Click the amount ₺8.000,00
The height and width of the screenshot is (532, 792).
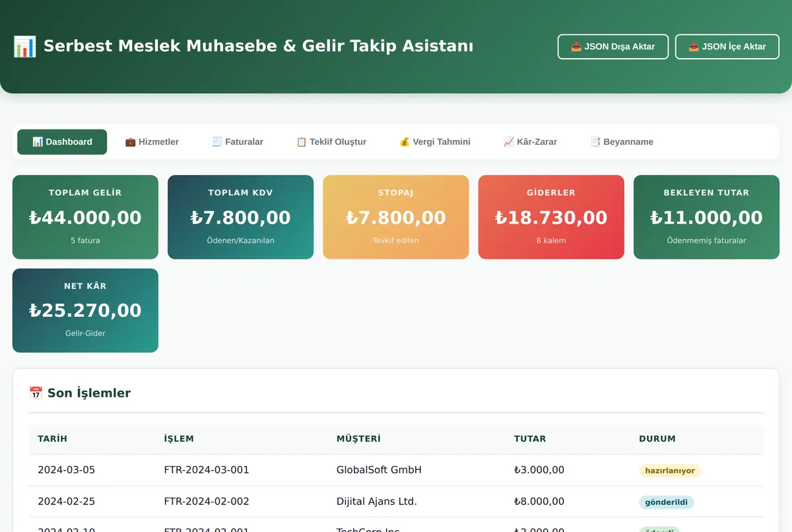pos(539,502)
